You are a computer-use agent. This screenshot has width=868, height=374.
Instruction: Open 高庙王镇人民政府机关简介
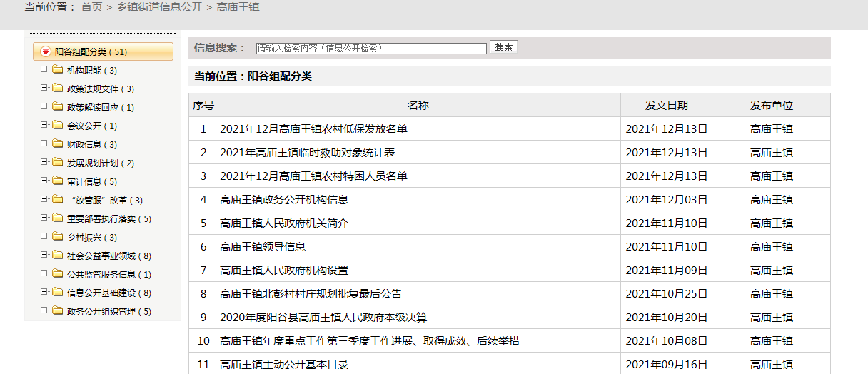click(x=284, y=223)
